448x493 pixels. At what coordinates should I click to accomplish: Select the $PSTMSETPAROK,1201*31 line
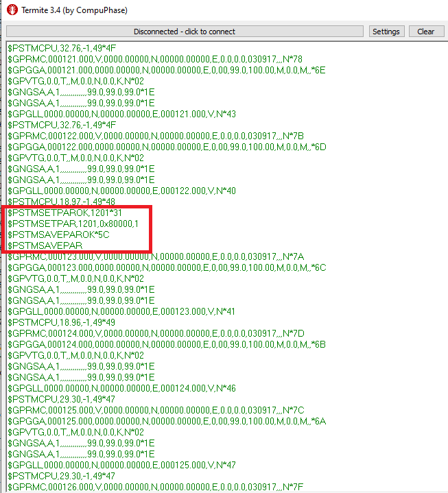[64, 213]
